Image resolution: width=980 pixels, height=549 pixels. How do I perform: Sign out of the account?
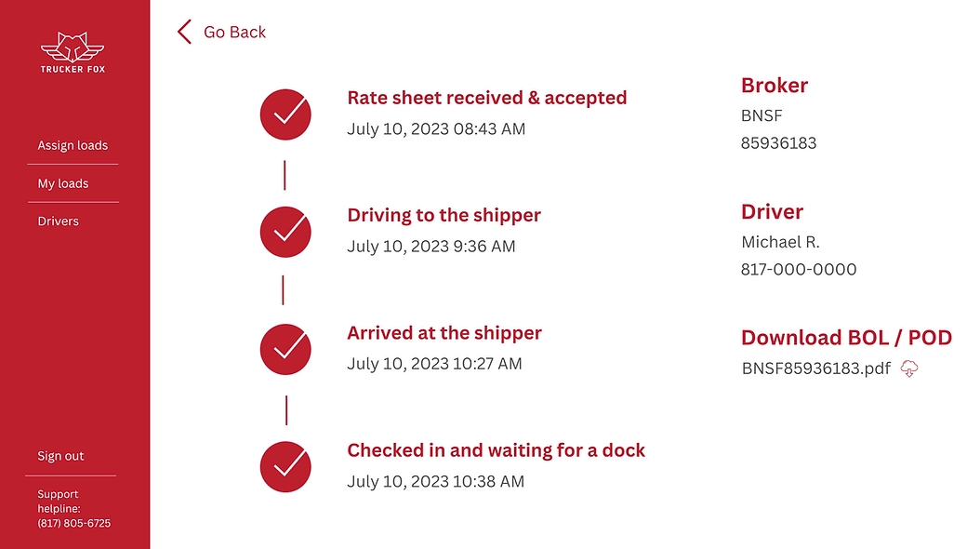tap(60, 456)
